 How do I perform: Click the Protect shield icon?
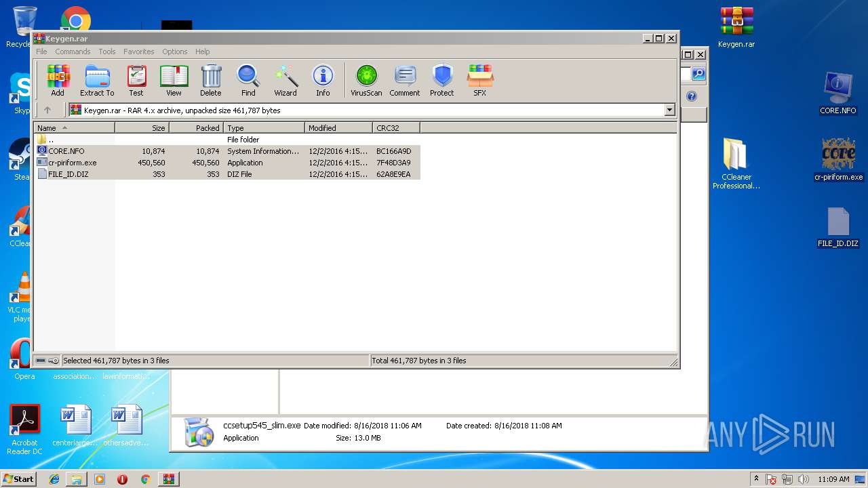(x=442, y=81)
